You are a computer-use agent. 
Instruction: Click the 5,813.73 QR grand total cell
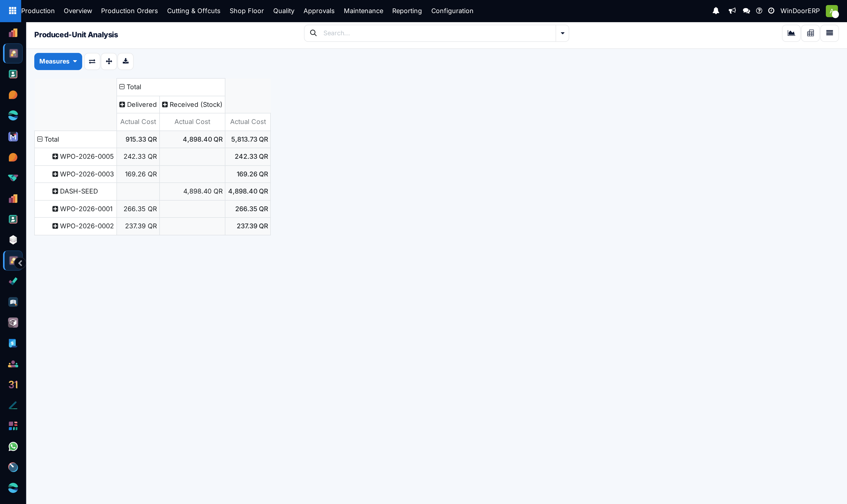(248, 139)
